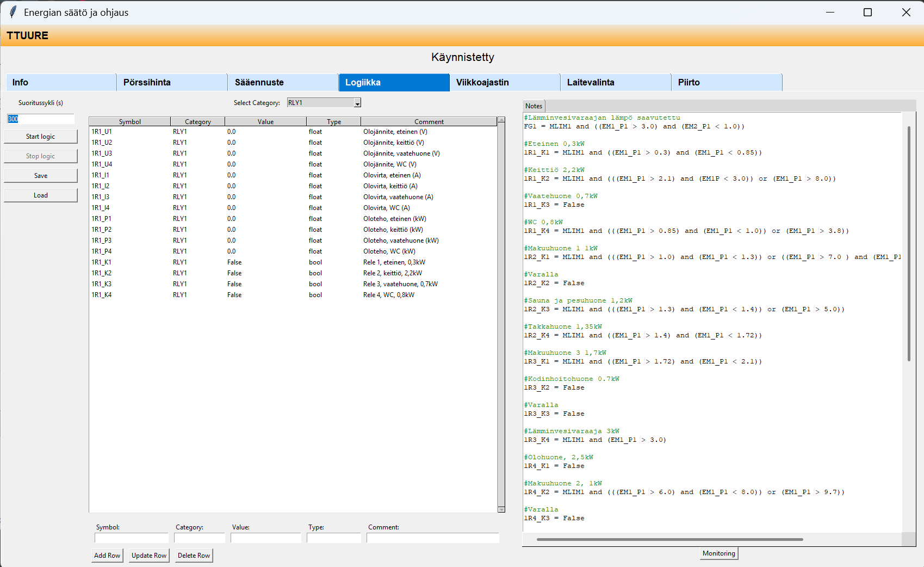
Task: Switch to the Pörssihinta tab
Action: [x=172, y=82]
